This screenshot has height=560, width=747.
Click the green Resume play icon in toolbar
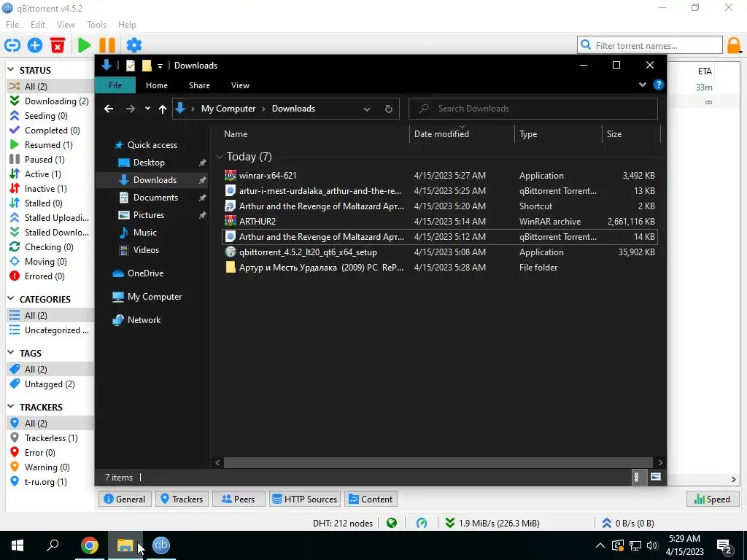tap(85, 45)
